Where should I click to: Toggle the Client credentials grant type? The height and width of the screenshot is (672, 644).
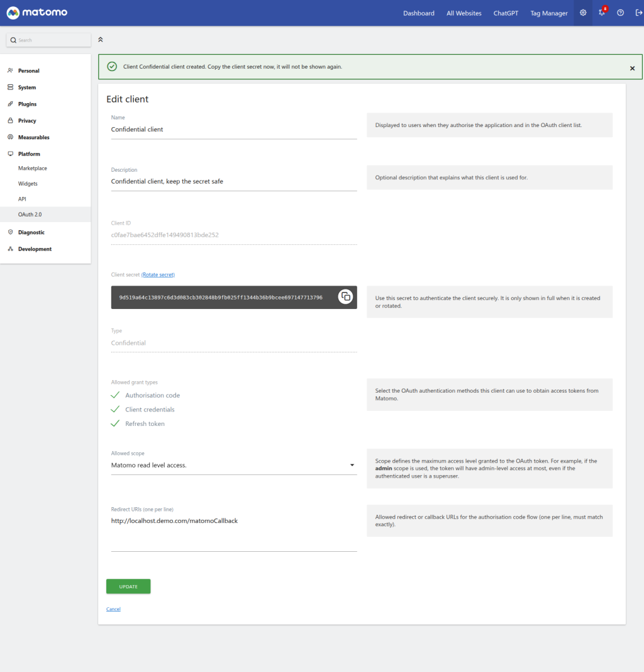point(115,410)
